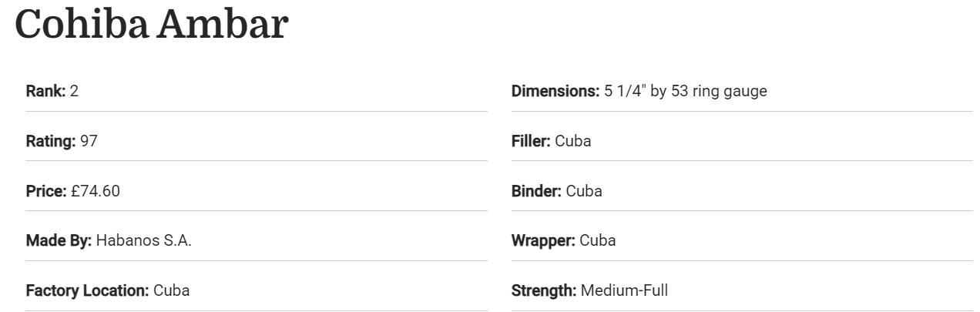The image size is (980, 312).
Task: Select the £74.60 price value
Action: (x=96, y=191)
